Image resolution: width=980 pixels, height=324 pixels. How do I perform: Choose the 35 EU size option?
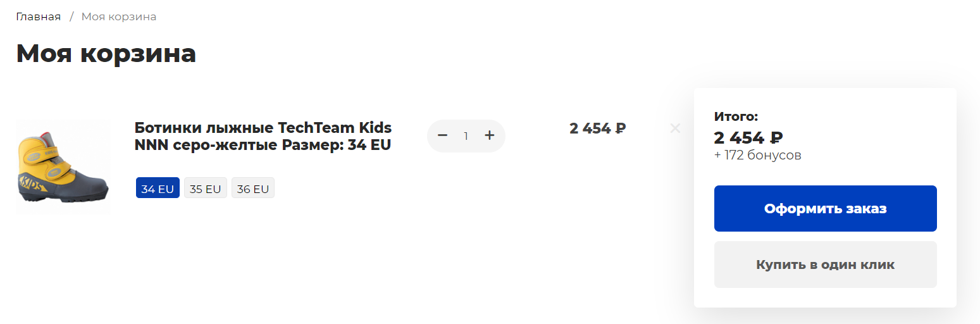[205, 189]
